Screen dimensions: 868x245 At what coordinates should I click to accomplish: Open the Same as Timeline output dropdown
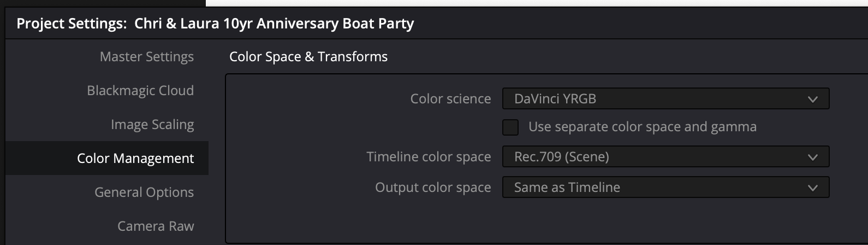click(x=665, y=188)
